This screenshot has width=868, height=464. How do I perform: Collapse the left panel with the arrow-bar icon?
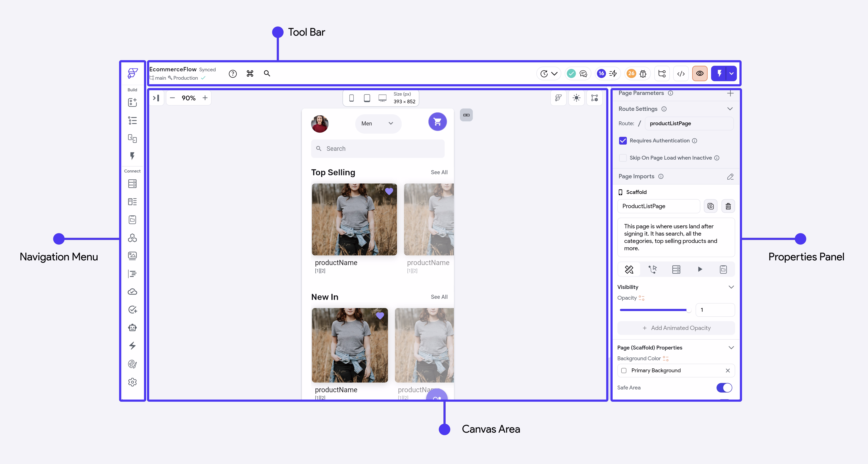pyautogui.click(x=156, y=98)
